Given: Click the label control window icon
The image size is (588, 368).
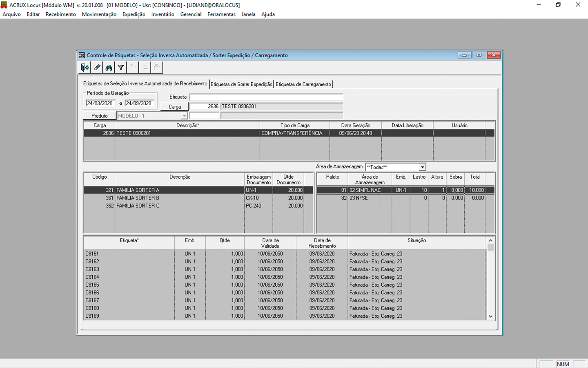Looking at the screenshot, I should tap(82, 55).
